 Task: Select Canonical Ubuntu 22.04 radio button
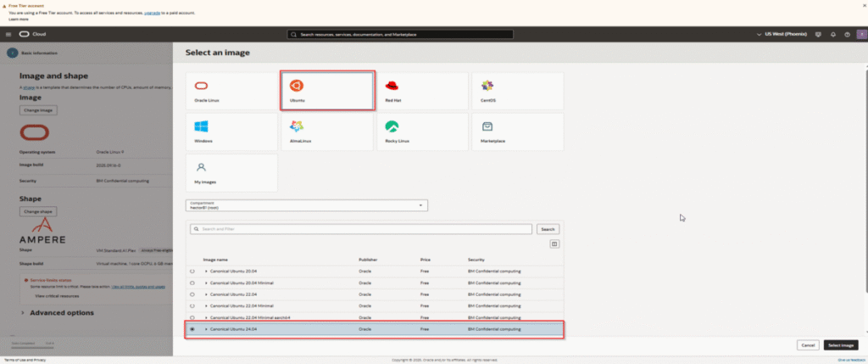[192, 294]
